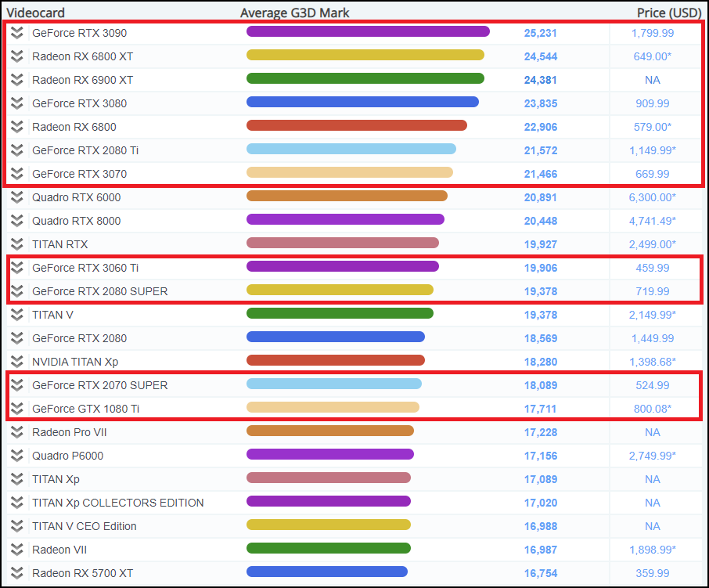Click the 649.00* price of RX 6800 XT
The width and height of the screenshot is (709, 588).
pos(653,56)
